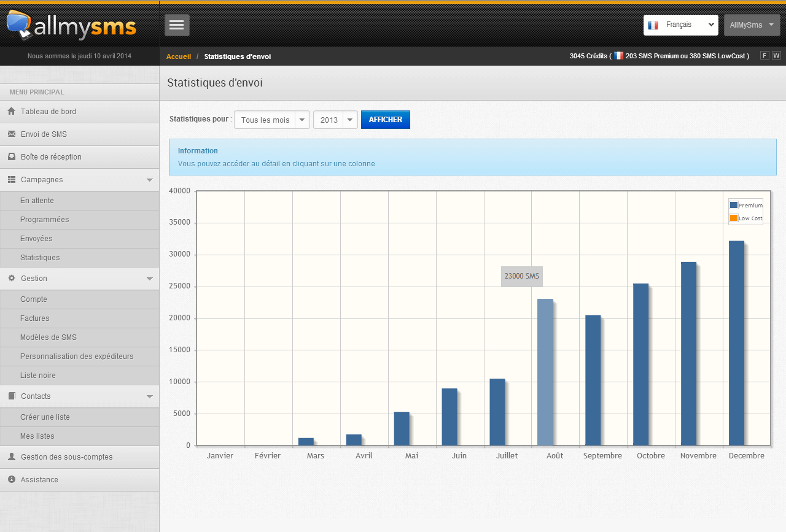The height and width of the screenshot is (532, 786).
Task: Click the Janvier axis label
Action: pos(220,456)
